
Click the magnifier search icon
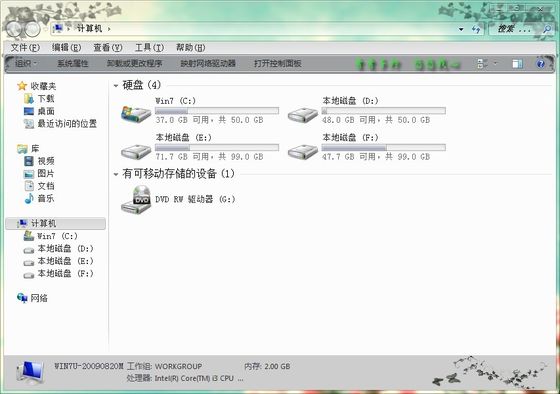547,29
